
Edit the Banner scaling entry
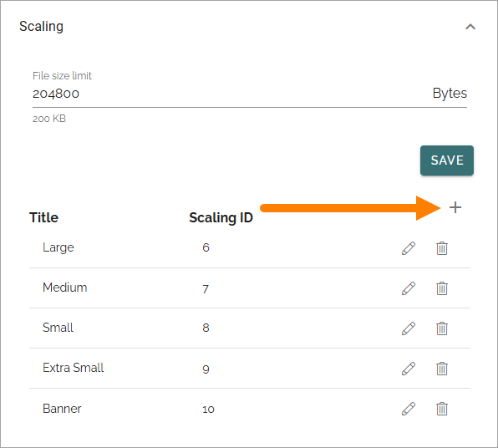coord(409,409)
